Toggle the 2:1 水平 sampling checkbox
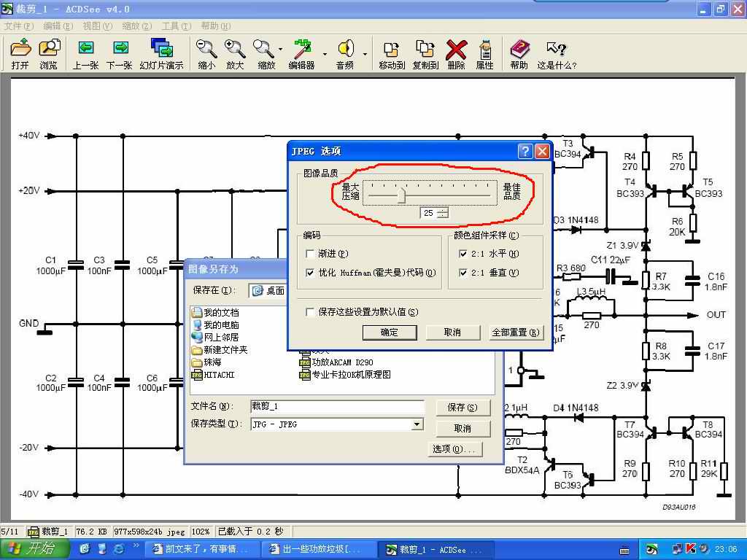This screenshot has width=747, height=560. click(462, 254)
